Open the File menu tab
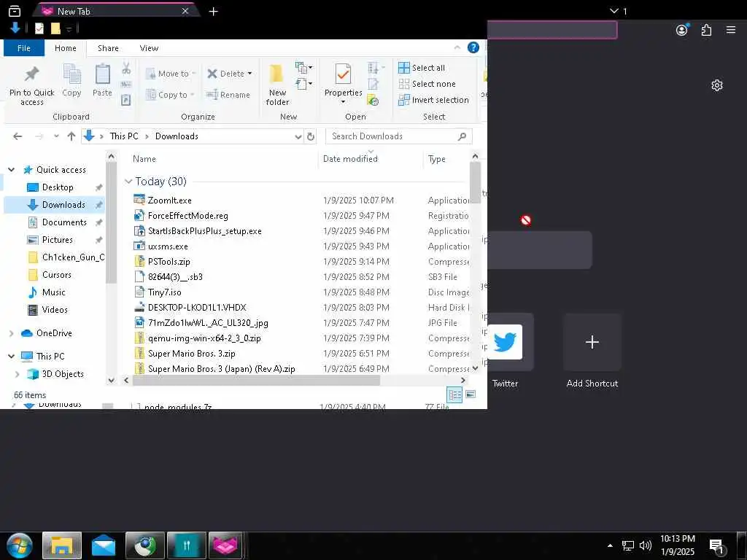Image resolution: width=747 pixels, height=560 pixels. (x=24, y=48)
